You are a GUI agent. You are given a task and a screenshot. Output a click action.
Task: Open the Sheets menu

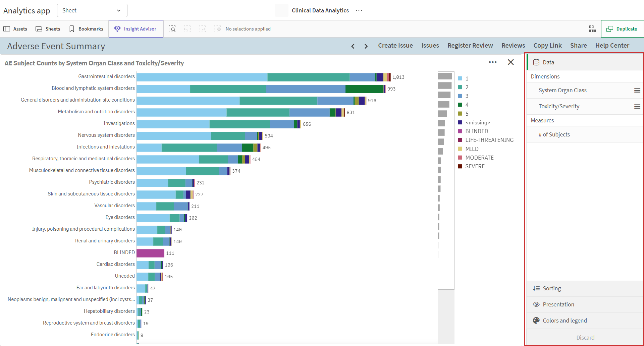48,29
